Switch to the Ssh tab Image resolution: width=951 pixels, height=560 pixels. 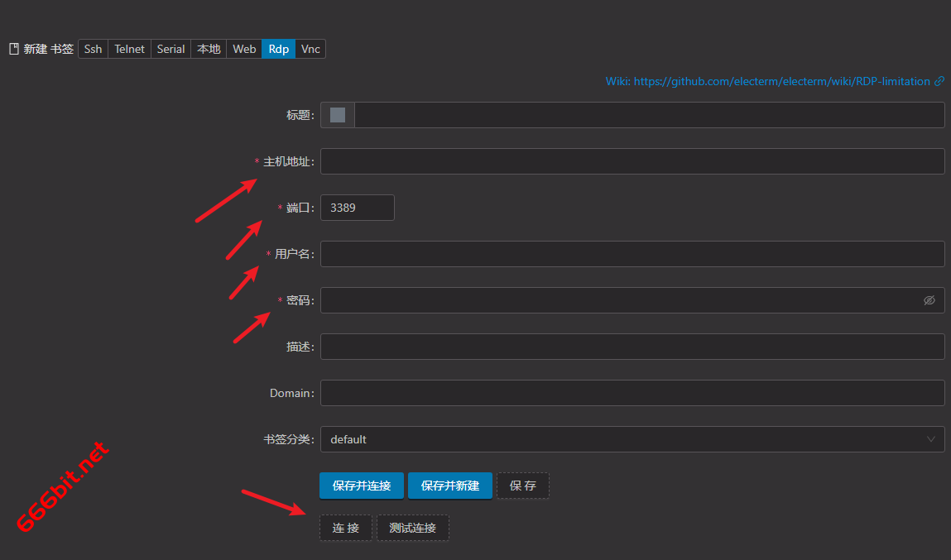point(94,49)
